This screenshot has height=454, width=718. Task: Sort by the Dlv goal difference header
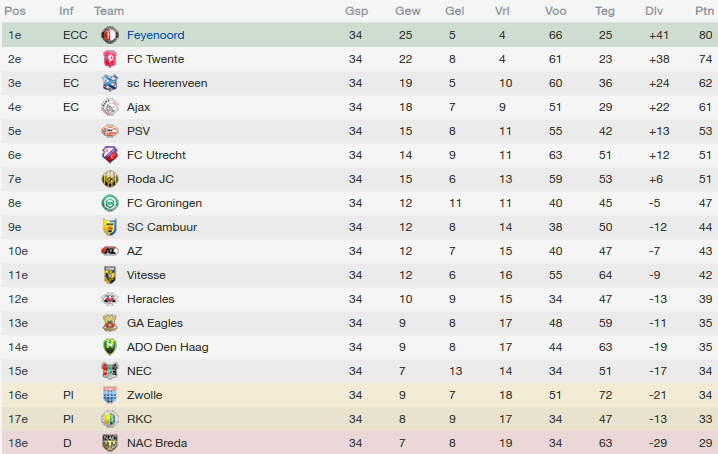[x=654, y=11]
